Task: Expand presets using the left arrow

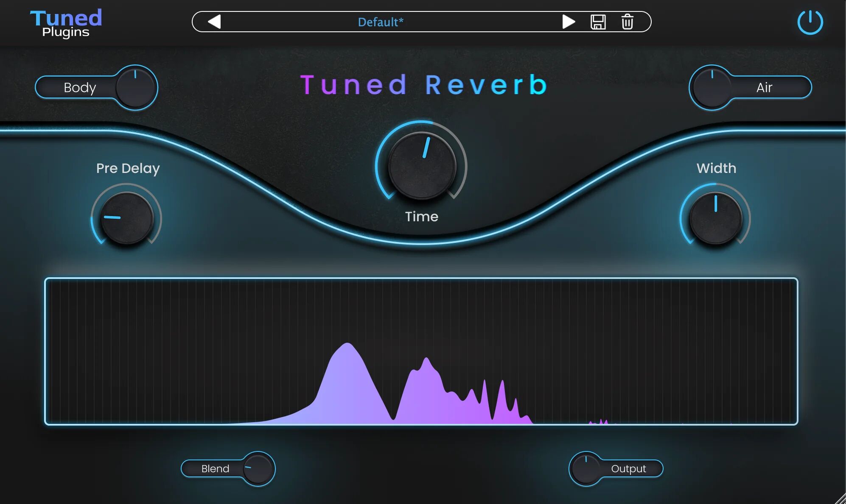Action: click(x=216, y=22)
